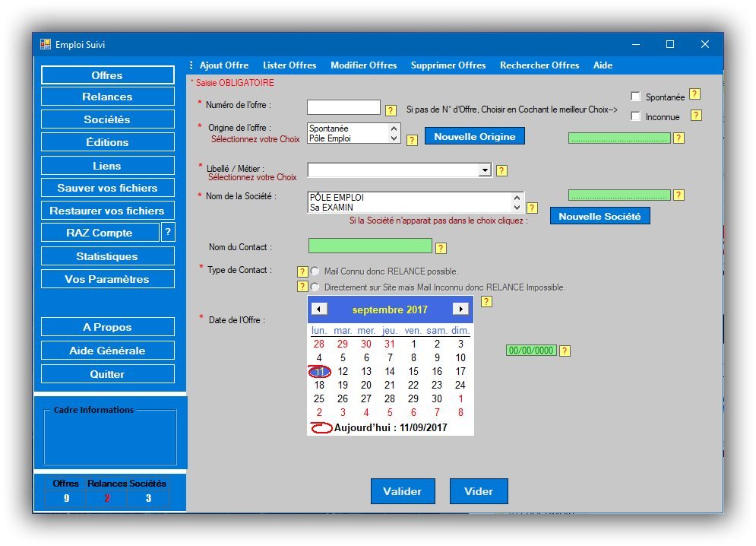Go to next month in calendar
This screenshot has height=546, width=756.
[x=460, y=309]
